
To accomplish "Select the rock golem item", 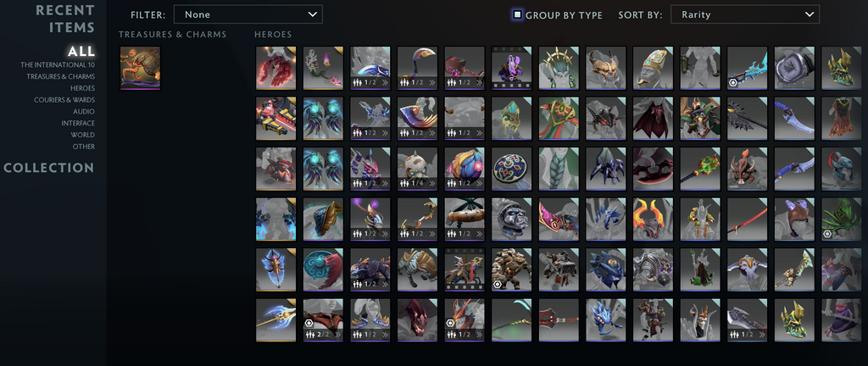I will [x=511, y=269].
